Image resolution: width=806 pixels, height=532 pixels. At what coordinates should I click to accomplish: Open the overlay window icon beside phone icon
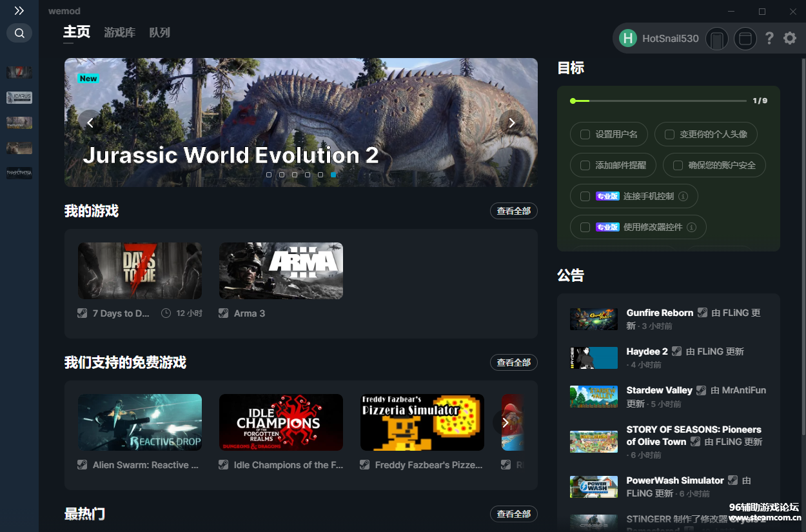pyautogui.click(x=745, y=39)
